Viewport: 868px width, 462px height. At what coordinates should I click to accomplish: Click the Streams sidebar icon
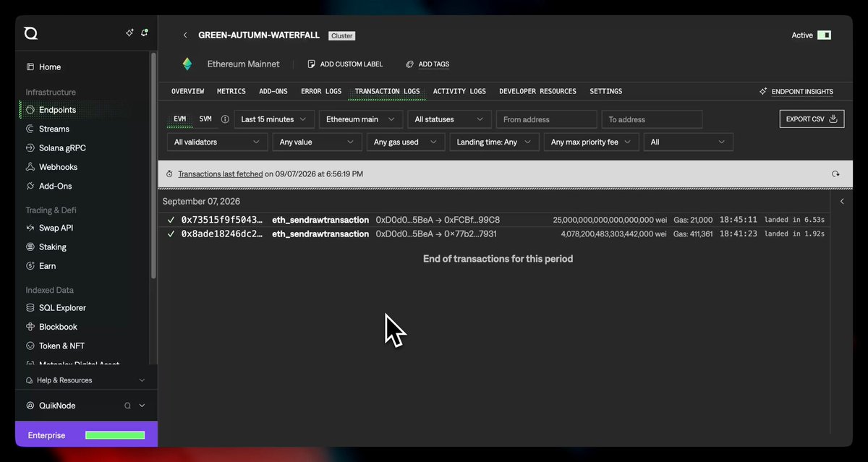click(30, 129)
